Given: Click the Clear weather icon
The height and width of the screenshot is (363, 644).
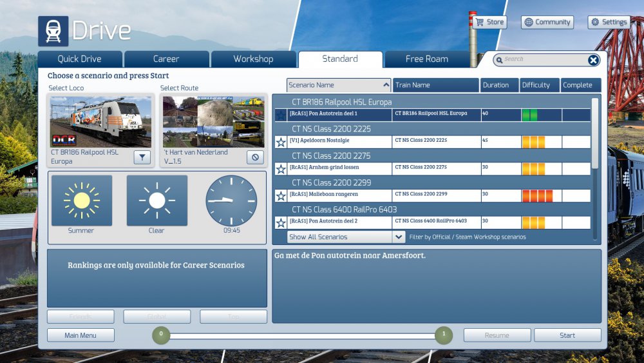Looking at the screenshot, I should point(156,201).
